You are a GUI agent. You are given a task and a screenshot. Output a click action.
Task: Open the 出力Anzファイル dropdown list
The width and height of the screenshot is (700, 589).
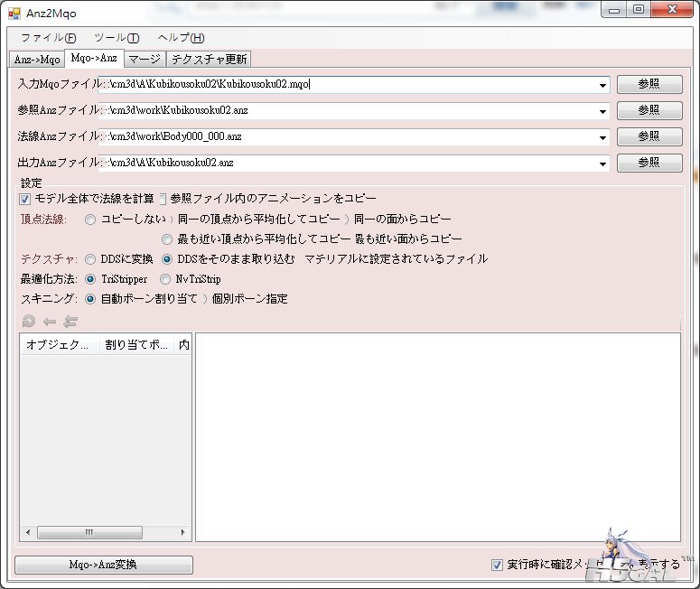602,164
